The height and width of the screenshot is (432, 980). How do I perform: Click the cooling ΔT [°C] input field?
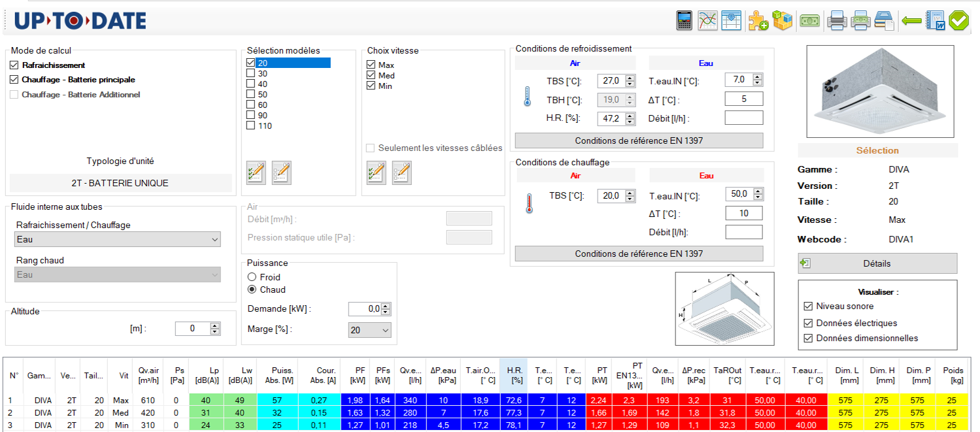pos(743,99)
